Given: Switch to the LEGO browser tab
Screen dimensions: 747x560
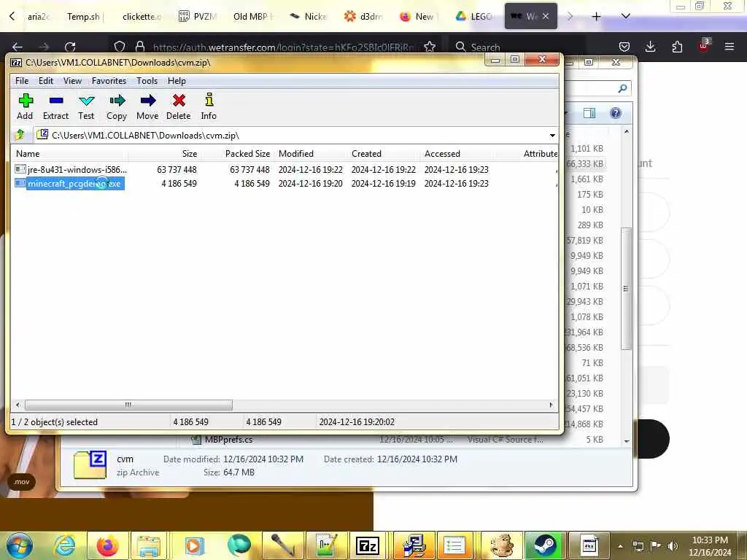Looking at the screenshot, I should 473,17.
